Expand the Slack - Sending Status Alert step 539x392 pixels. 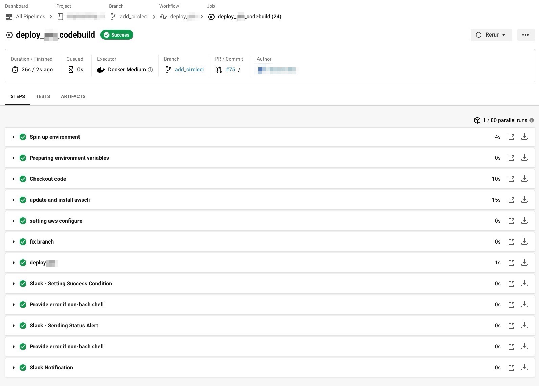pos(14,326)
